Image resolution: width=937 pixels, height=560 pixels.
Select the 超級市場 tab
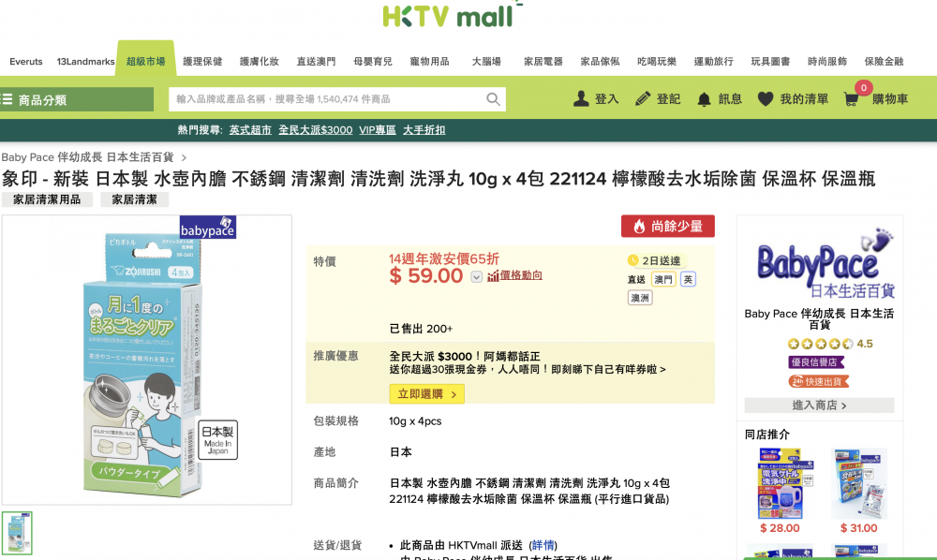146,61
